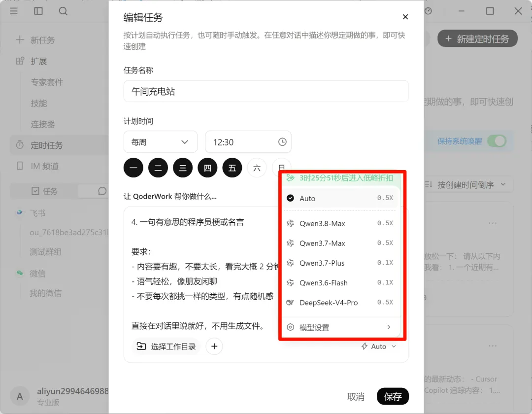The image size is (532, 414).
Task: Toggle Wednesday (三) day selector
Action: coord(183,168)
